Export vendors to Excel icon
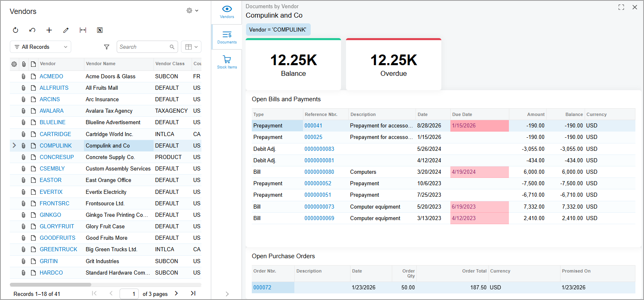644x300 pixels. (x=99, y=30)
